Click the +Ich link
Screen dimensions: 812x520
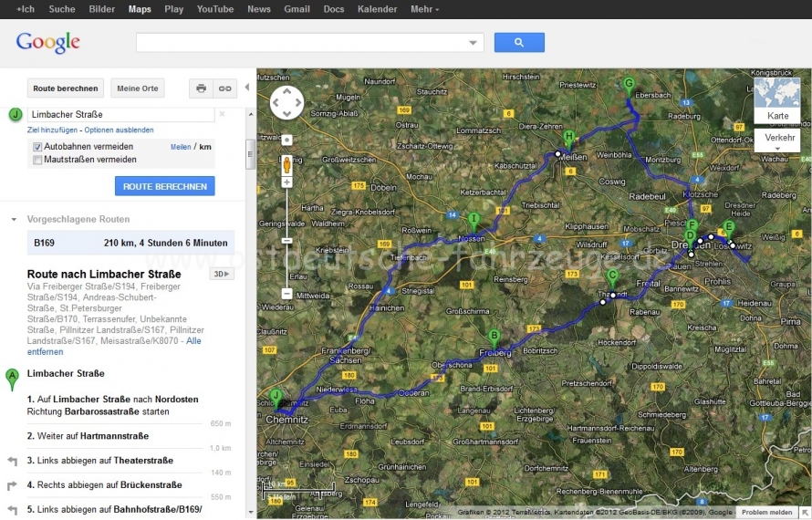pos(25,9)
